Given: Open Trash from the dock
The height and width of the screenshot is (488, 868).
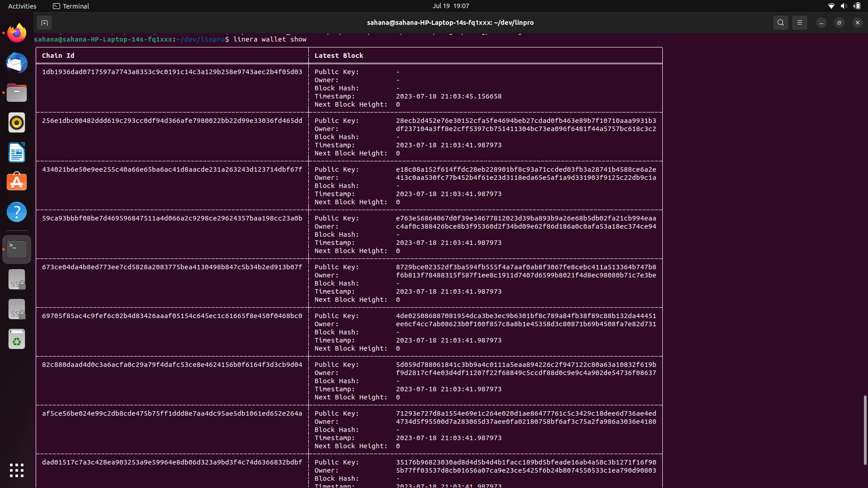Looking at the screenshot, I should (x=17, y=339).
